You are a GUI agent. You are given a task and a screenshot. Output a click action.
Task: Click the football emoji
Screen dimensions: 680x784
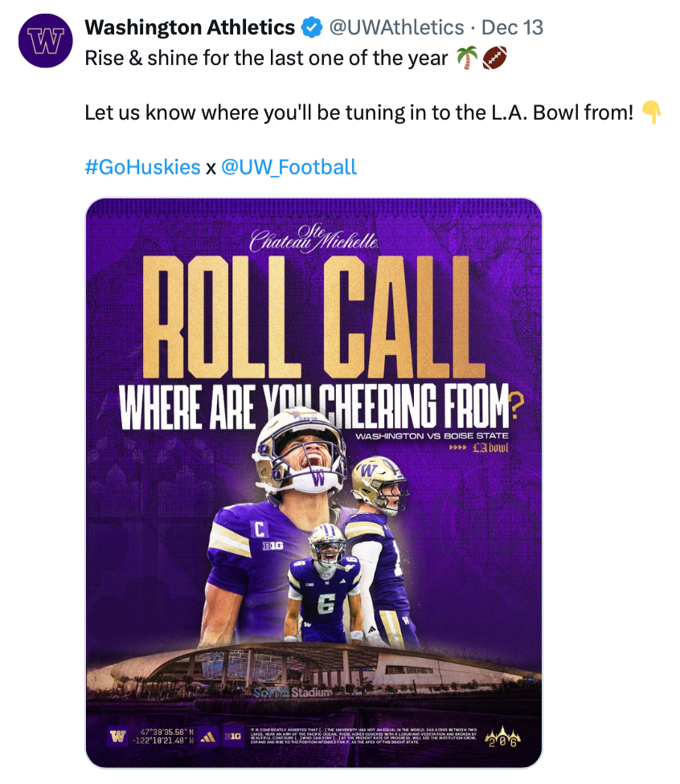tap(494, 59)
